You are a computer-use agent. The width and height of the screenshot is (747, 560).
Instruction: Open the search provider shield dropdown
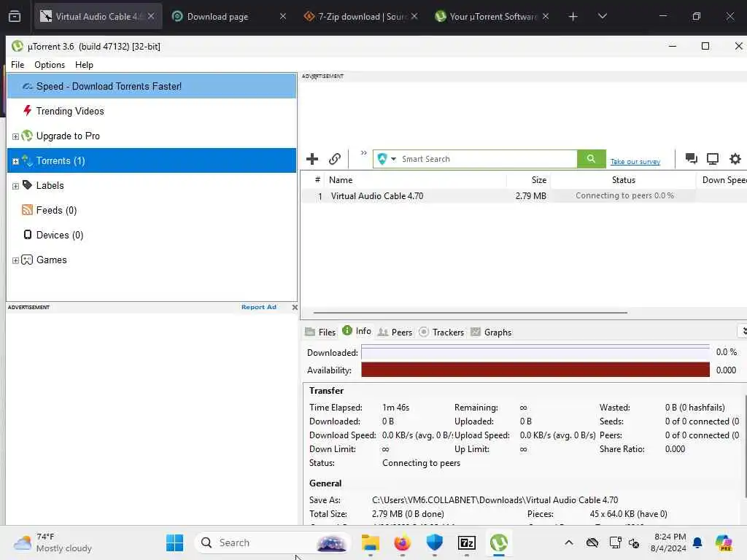(387, 159)
